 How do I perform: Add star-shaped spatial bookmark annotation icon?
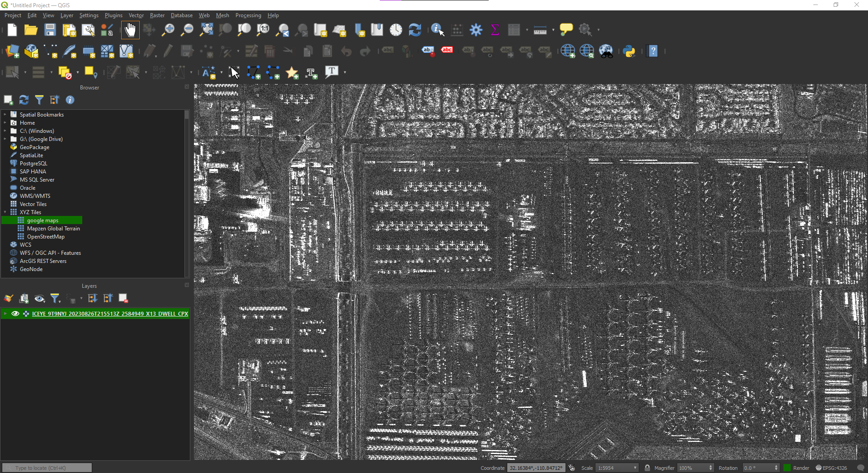292,72
